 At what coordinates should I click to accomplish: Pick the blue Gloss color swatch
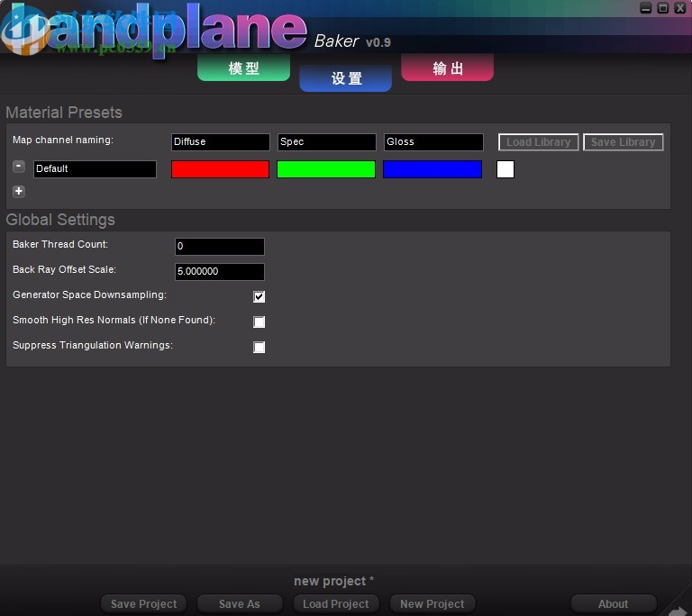click(x=432, y=169)
